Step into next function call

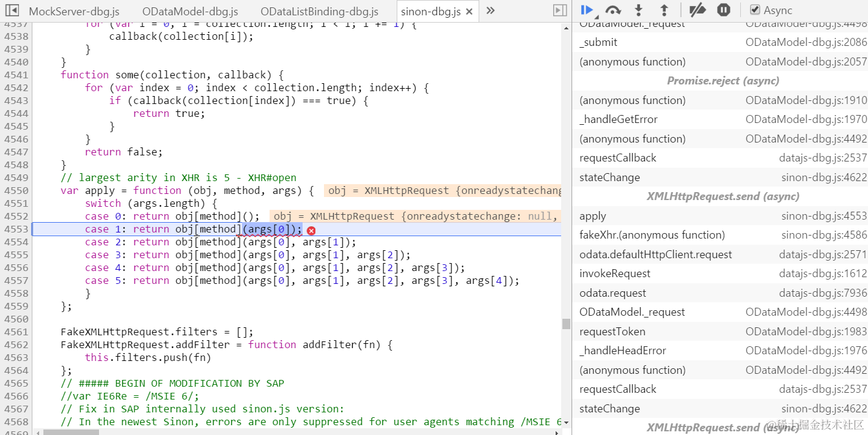pos(639,10)
